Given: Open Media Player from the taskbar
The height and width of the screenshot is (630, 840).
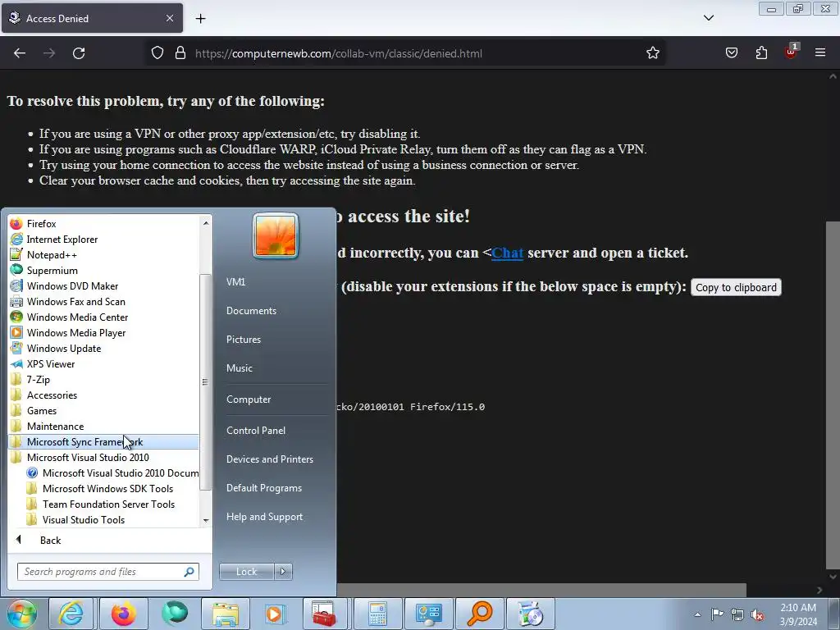Looking at the screenshot, I should coord(274,614).
